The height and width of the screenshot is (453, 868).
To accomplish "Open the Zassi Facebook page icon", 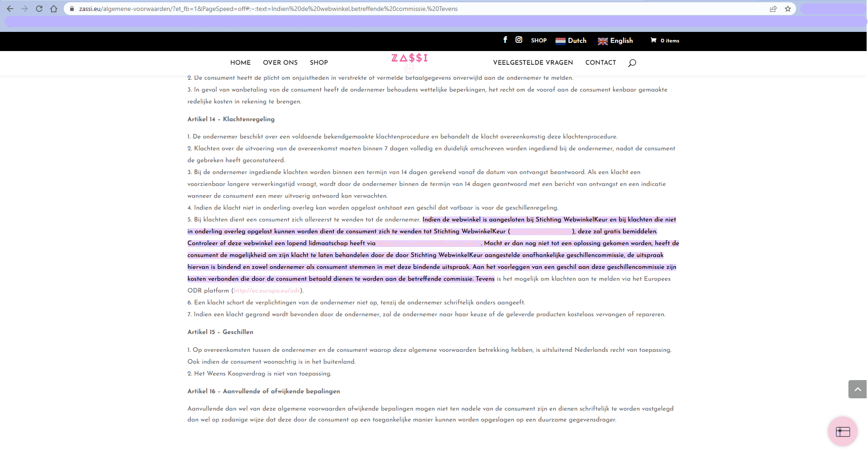I will 505,40.
